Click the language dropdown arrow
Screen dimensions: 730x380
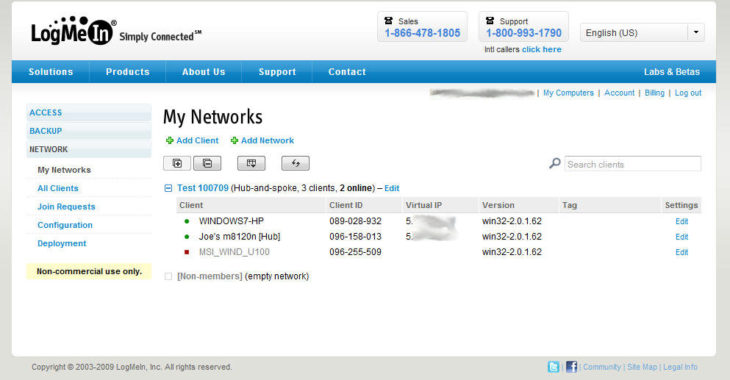tap(696, 33)
